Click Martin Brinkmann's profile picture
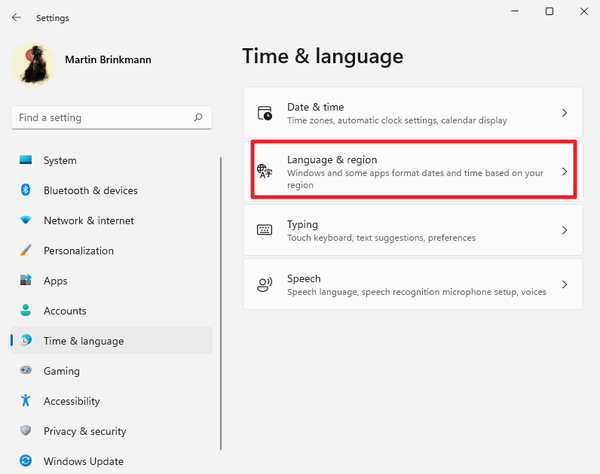The width and height of the screenshot is (600, 474). (33, 64)
